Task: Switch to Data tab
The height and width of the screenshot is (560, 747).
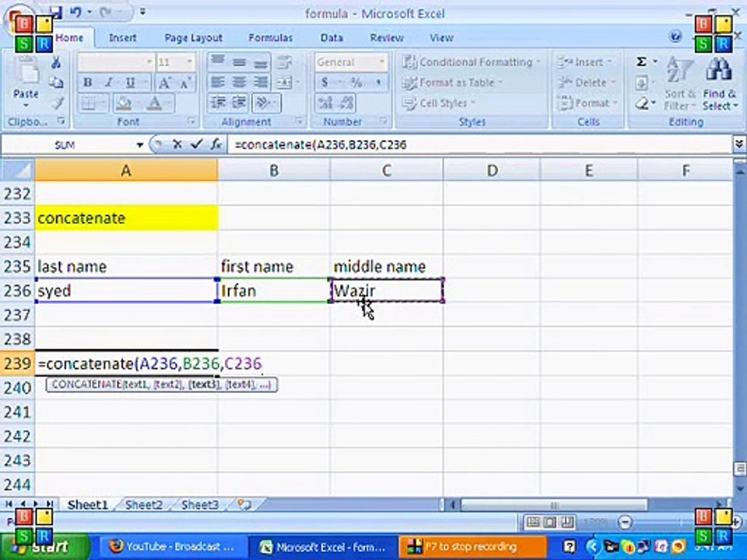Action: coord(331,37)
